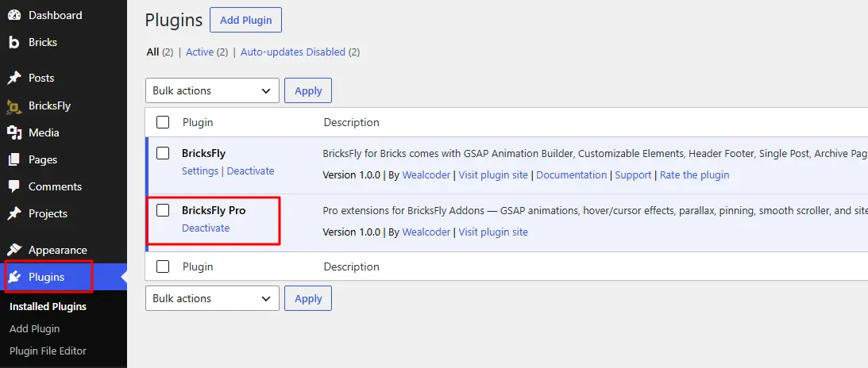Click the Dashboard gauge icon

pos(14,16)
